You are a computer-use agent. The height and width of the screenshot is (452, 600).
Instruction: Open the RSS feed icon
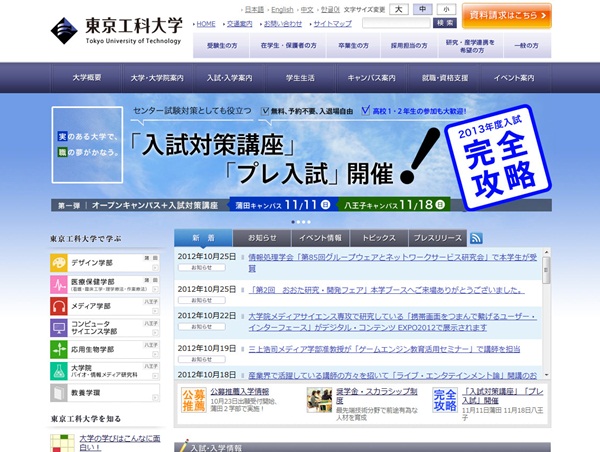pos(476,238)
